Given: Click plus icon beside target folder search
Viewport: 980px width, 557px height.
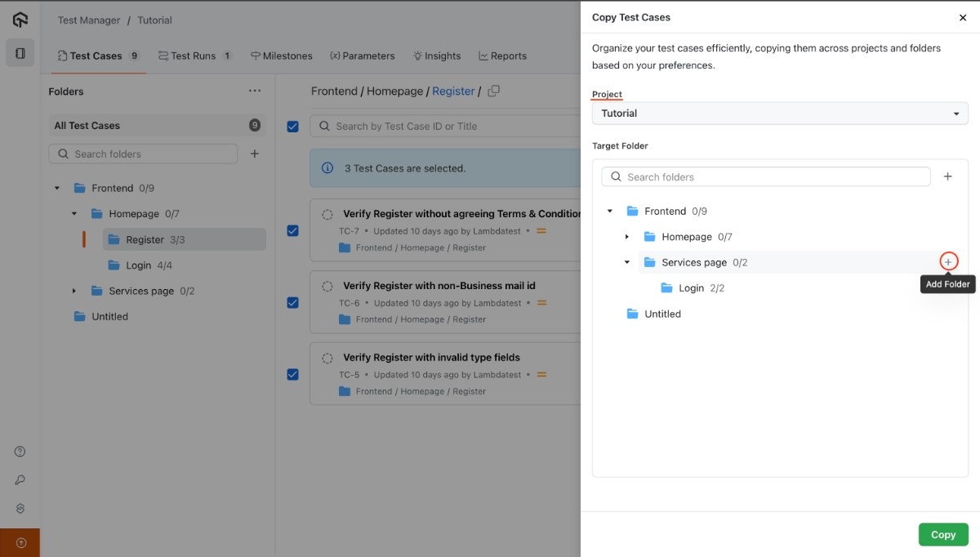Looking at the screenshot, I should (x=947, y=176).
